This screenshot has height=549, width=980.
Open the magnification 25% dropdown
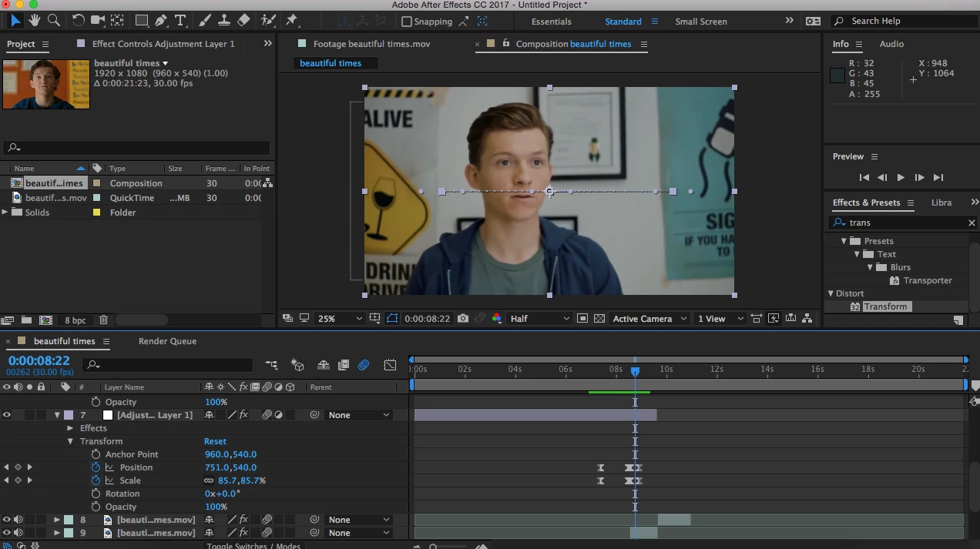pos(340,319)
